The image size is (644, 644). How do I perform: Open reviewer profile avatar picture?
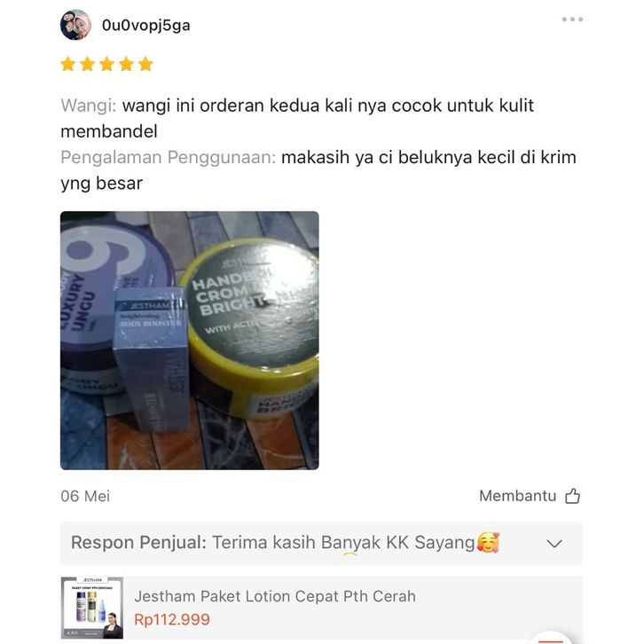[x=75, y=25]
